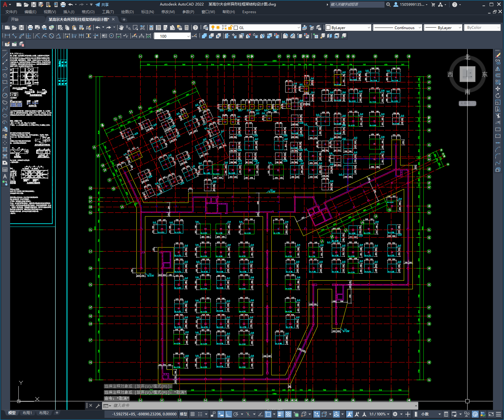
Task: Click the QuickCalc calculator icon
Action: [x=187, y=28]
